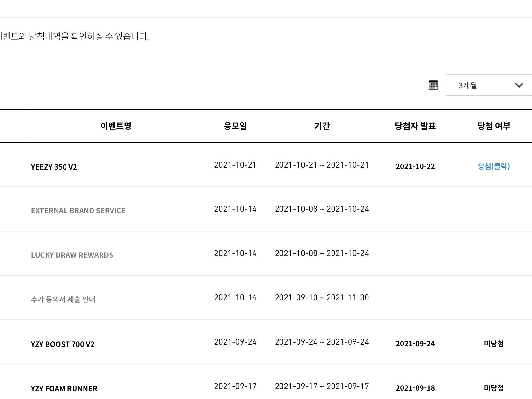Open the YEEZY 350 V2 event
532x399 pixels.
click(54, 167)
